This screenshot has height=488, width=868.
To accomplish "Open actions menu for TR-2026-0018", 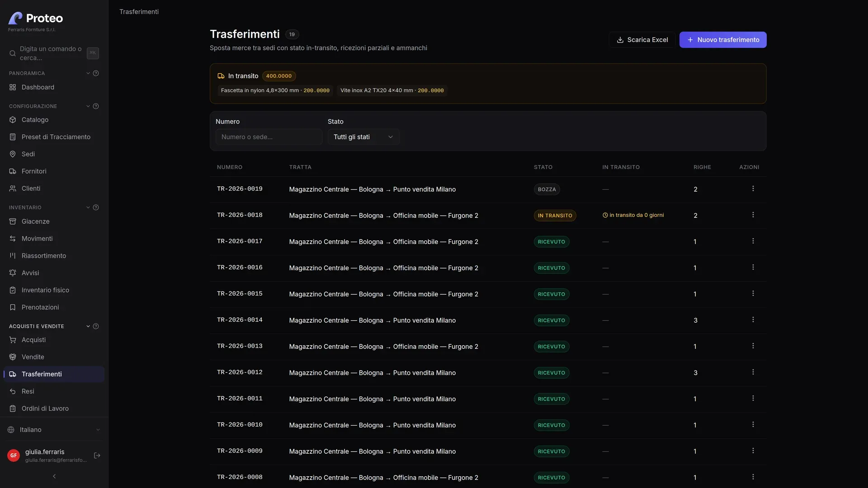I will point(753,215).
